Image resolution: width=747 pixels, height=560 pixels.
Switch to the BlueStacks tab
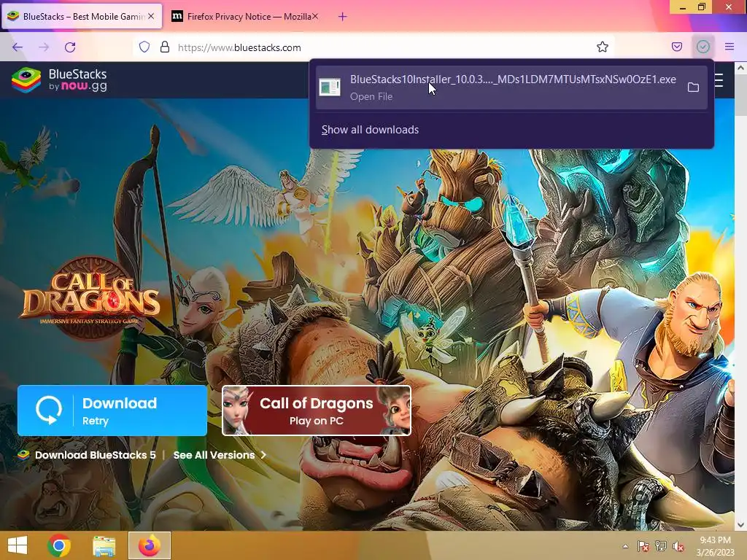tap(82, 16)
